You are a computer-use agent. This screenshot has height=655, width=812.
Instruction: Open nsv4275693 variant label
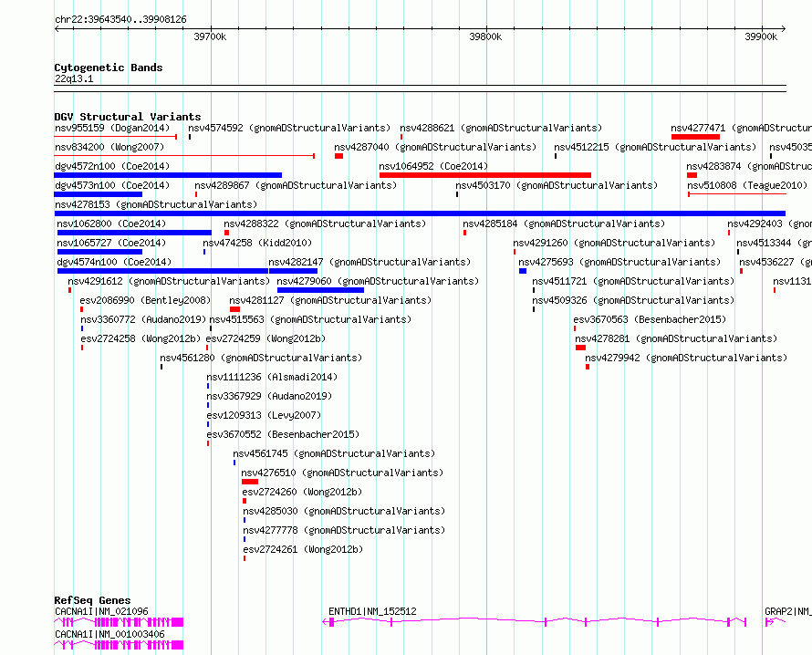pos(619,262)
